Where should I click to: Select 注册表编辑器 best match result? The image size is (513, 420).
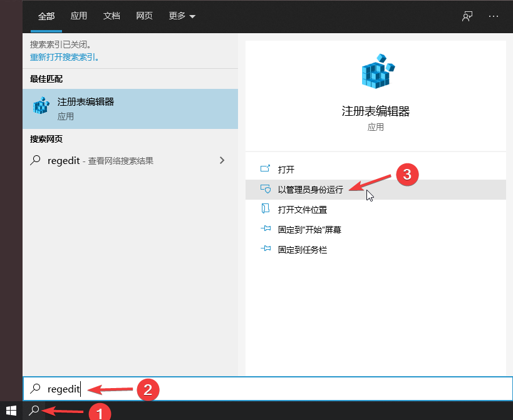click(x=130, y=109)
